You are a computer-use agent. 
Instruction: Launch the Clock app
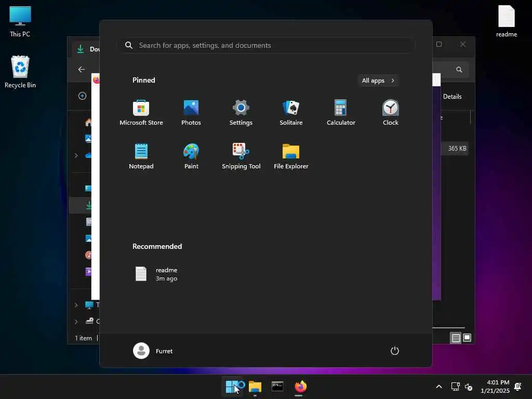pyautogui.click(x=391, y=113)
